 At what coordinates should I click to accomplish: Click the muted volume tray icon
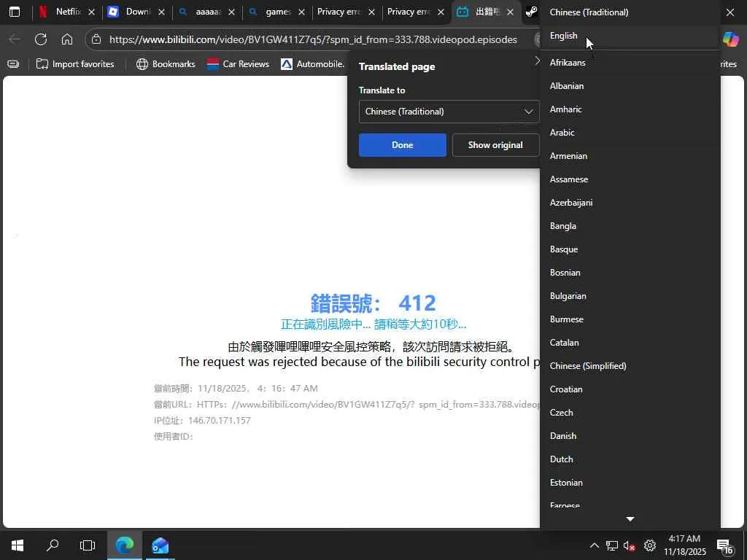[630, 545]
